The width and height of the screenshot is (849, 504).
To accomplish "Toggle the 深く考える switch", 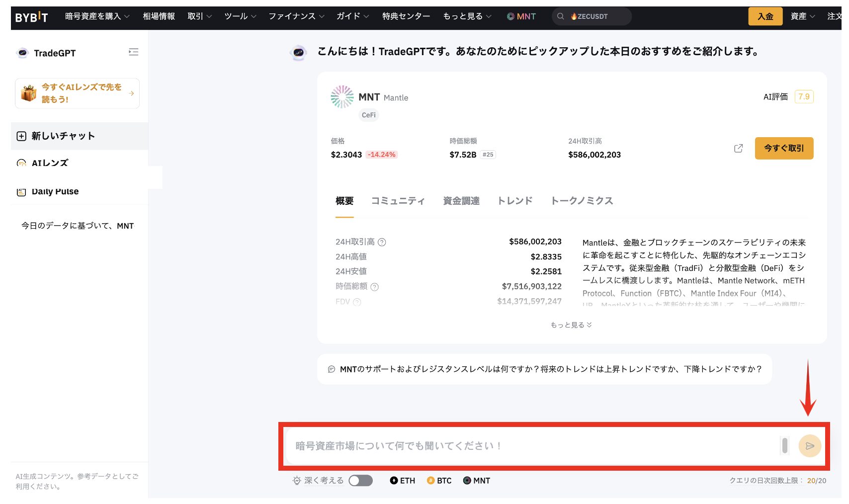I will tap(360, 481).
